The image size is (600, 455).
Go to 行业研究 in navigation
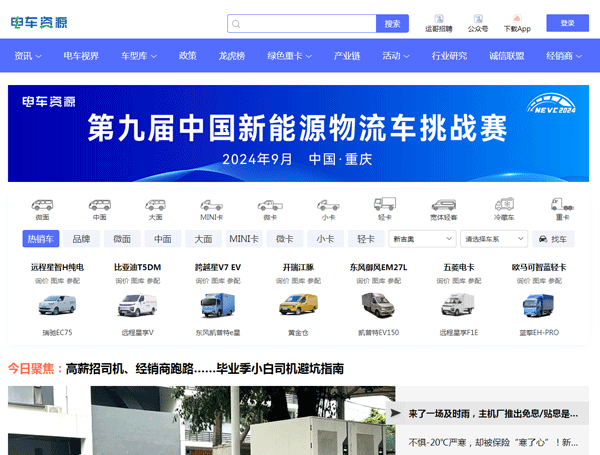click(x=449, y=56)
